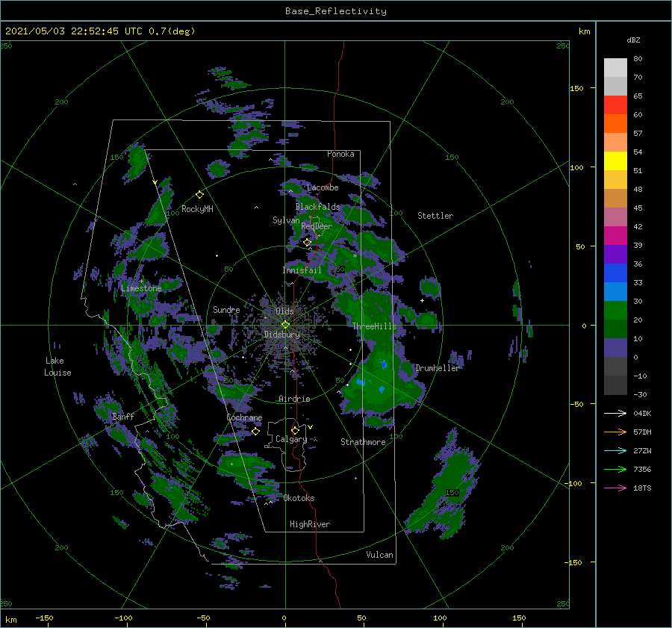The height and width of the screenshot is (628, 672).
Task: Select the RedDeer label on map
Action: [x=317, y=226]
